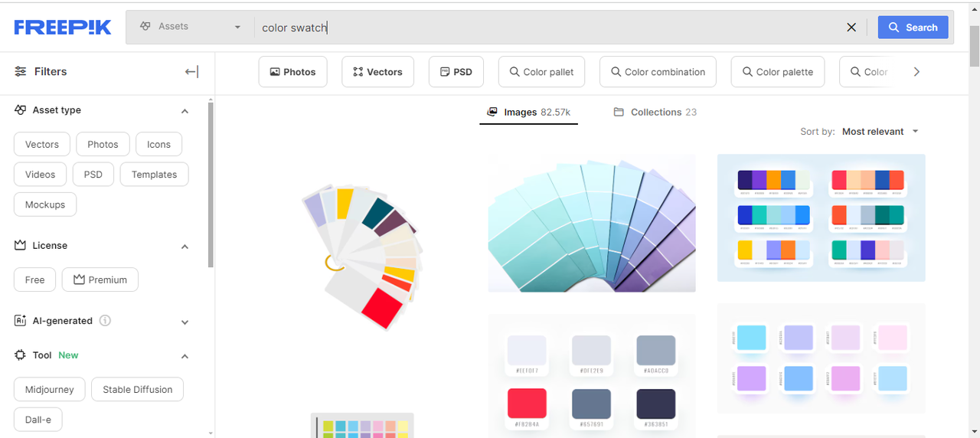Click the search text field containing color swatch
980x438 pixels.
547,28
